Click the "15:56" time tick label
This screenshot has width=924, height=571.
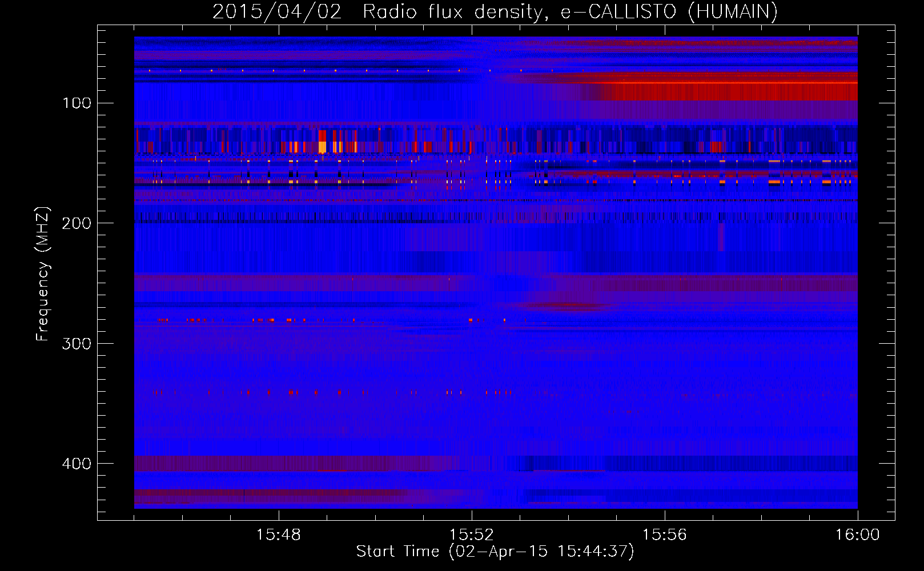coord(665,535)
